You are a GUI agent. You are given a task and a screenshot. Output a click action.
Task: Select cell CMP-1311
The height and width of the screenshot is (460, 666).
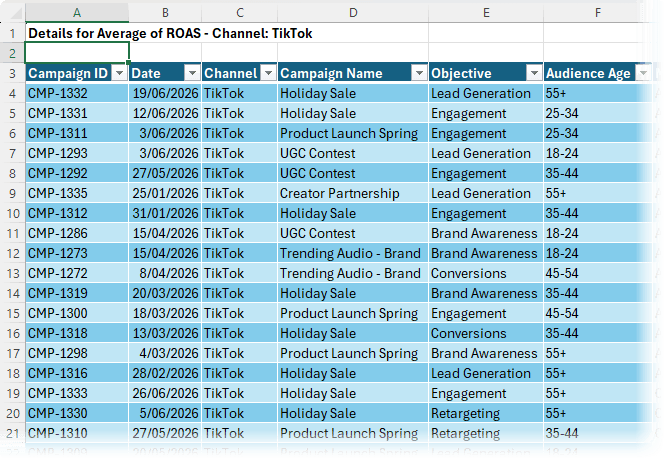pyautogui.click(x=77, y=133)
